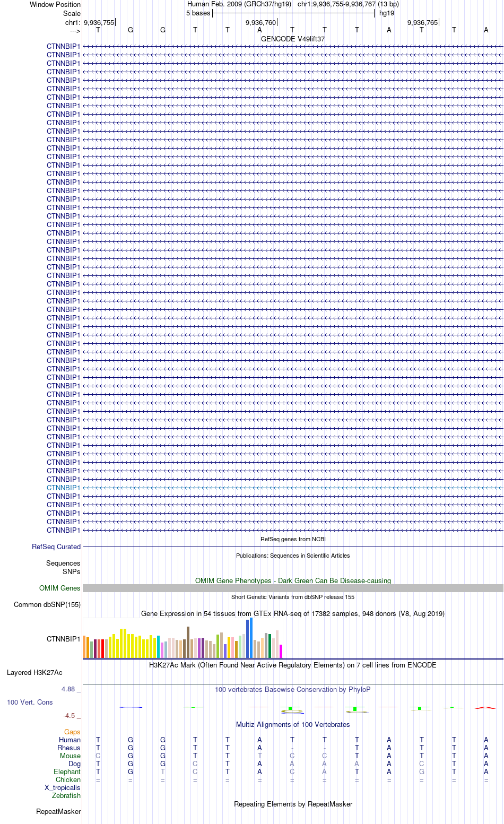504x824 pixels.
Task: Select the Chicken alignment row label
Action: click(68, 779)
